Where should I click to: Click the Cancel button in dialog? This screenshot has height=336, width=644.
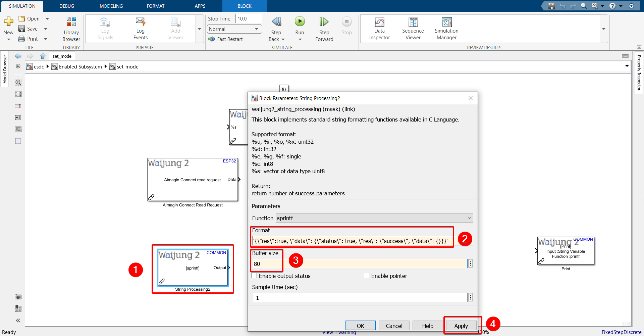(x=394, y=326)
